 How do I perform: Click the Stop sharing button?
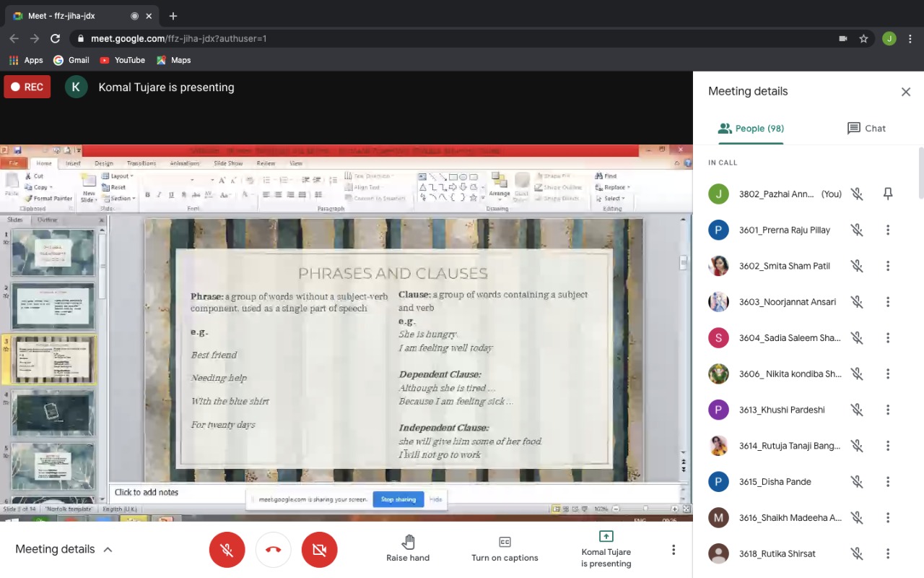click(x=398, y=499)
